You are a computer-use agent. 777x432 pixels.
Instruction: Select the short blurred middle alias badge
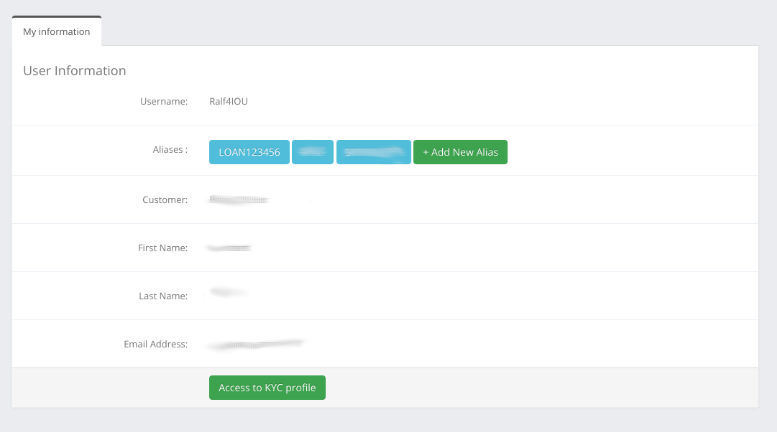pyautogui.click(x=312, y=152)
